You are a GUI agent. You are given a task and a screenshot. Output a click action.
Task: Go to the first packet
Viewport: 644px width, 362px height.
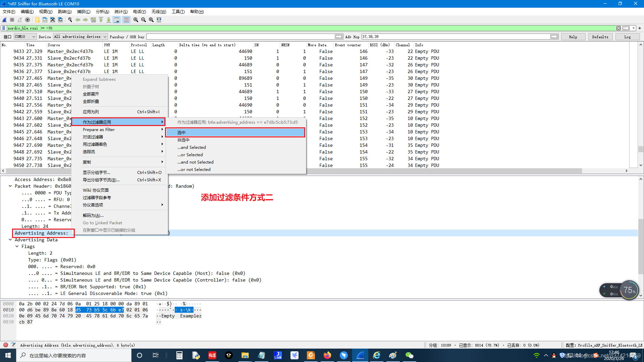tap(101, 20)
